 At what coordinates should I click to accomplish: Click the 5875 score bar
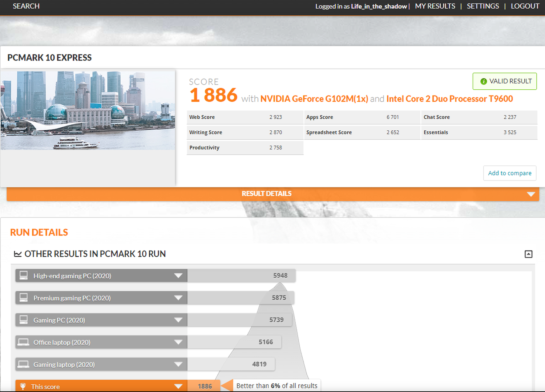click(x=241, y=298)
